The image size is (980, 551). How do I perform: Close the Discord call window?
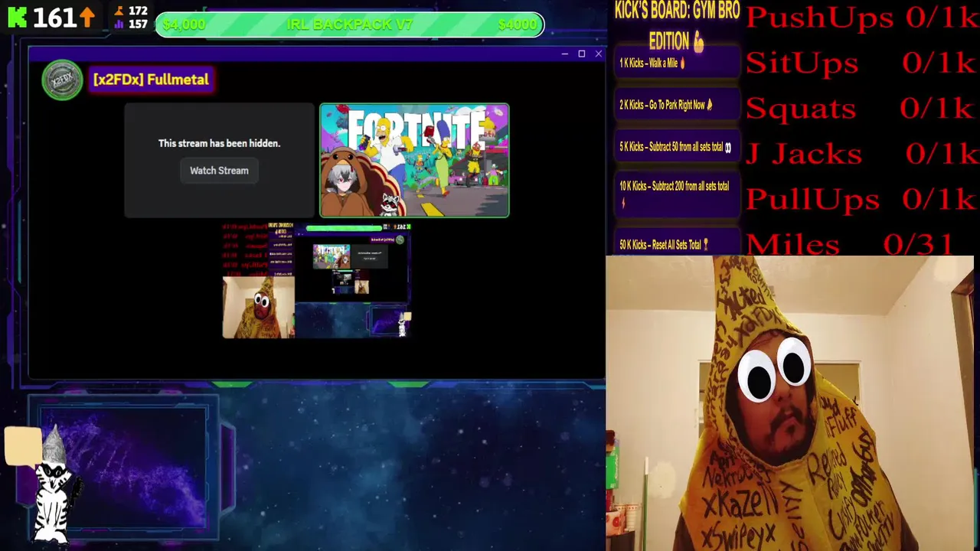click(599, 54)
